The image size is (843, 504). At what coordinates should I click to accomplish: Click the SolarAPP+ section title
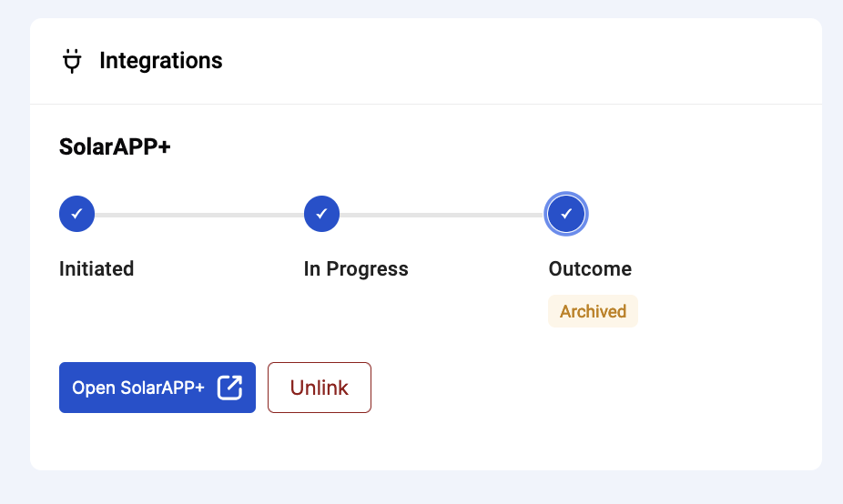click(x=115, y=146)
